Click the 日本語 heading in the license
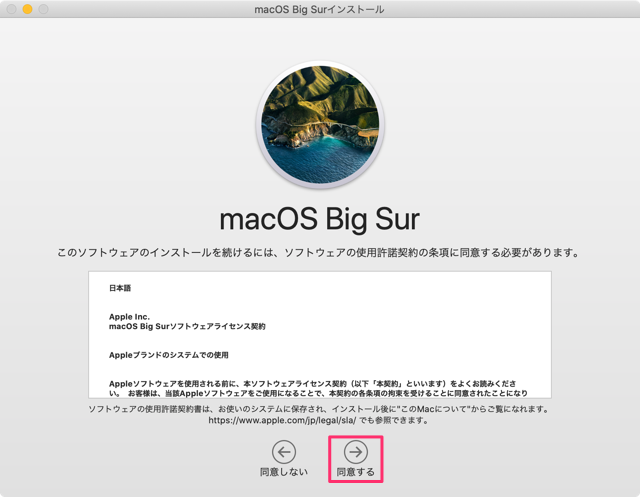This screenshot has width=640, height=497. (120, 288)
